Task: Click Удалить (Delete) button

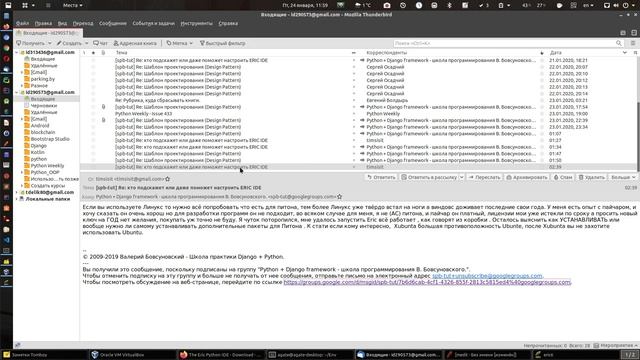Action: (591, 177)
